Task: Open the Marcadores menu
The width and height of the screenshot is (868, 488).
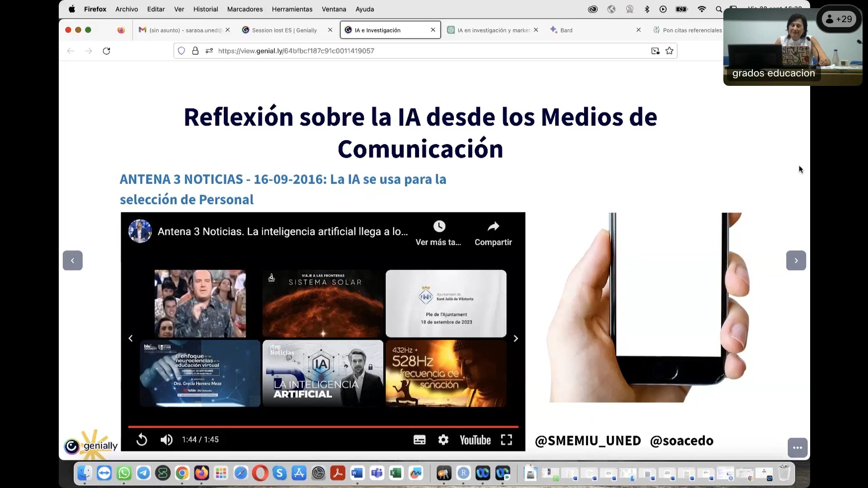Action: [x=245, y=9]
